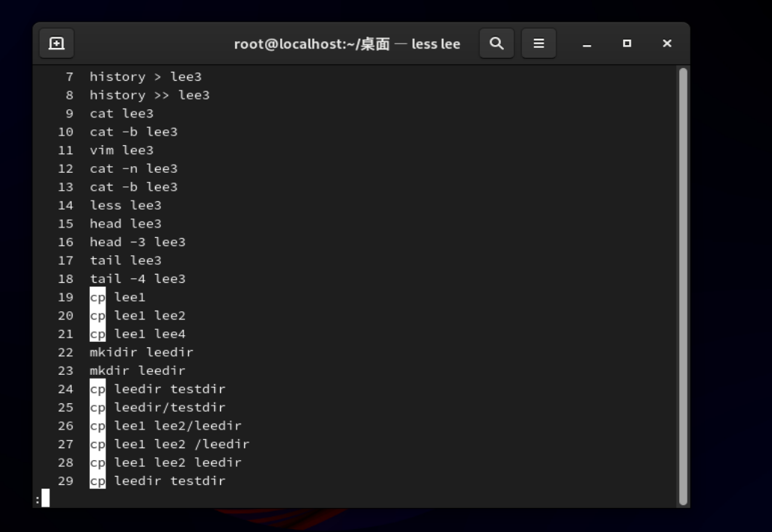This screenshot has width=772, height=532.
Task: Select line 11 'vim lee3'
Action: [121, 150]
